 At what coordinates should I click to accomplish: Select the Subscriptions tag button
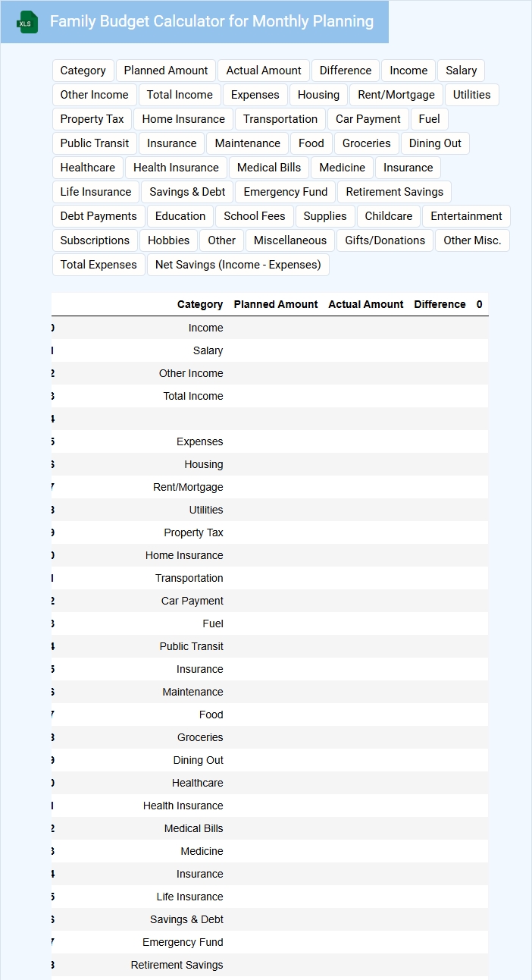pyautogui.click(x=95, y=240)
